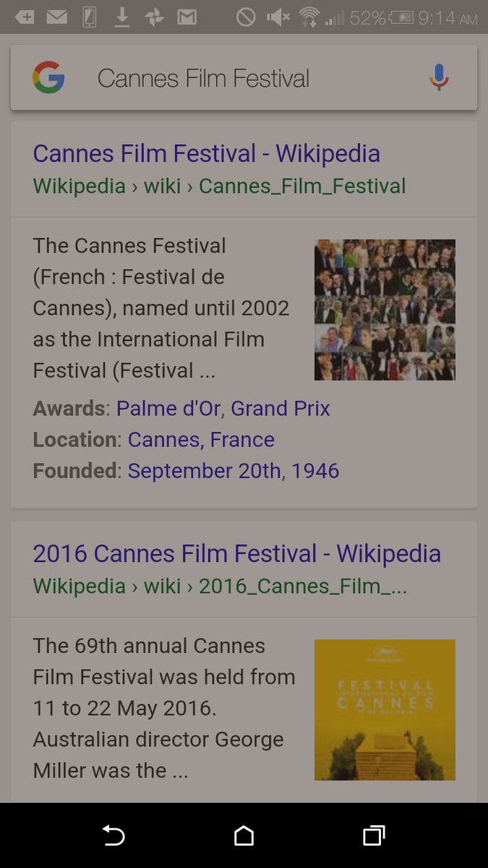Tap the download notification icon

[122, 17]
